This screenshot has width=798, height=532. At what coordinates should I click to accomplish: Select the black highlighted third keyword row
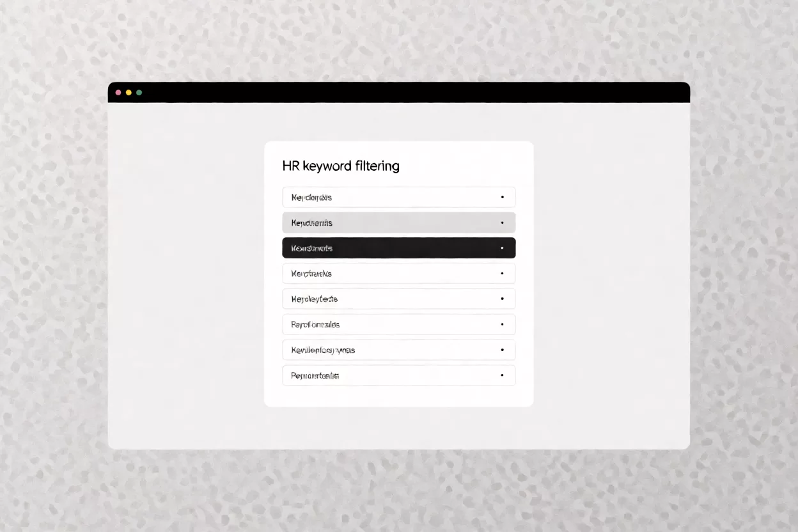[x=399, y=248]
